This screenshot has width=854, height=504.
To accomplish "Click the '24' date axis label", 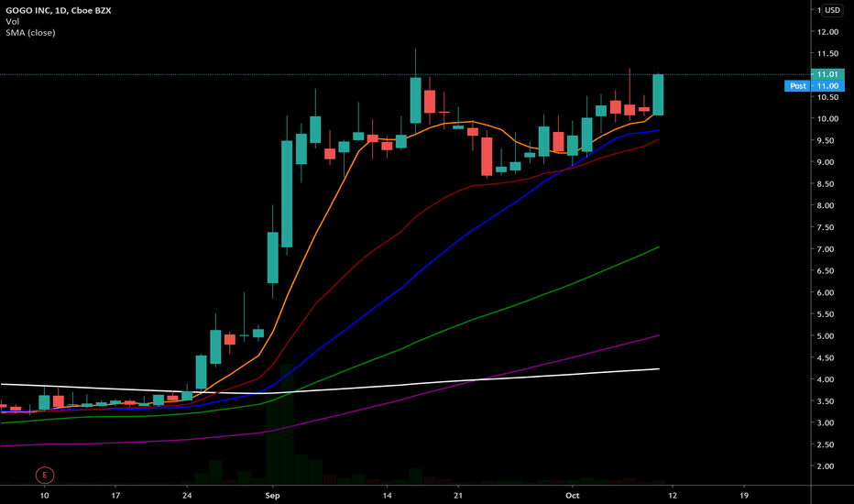I will click(x=187, y=495).
